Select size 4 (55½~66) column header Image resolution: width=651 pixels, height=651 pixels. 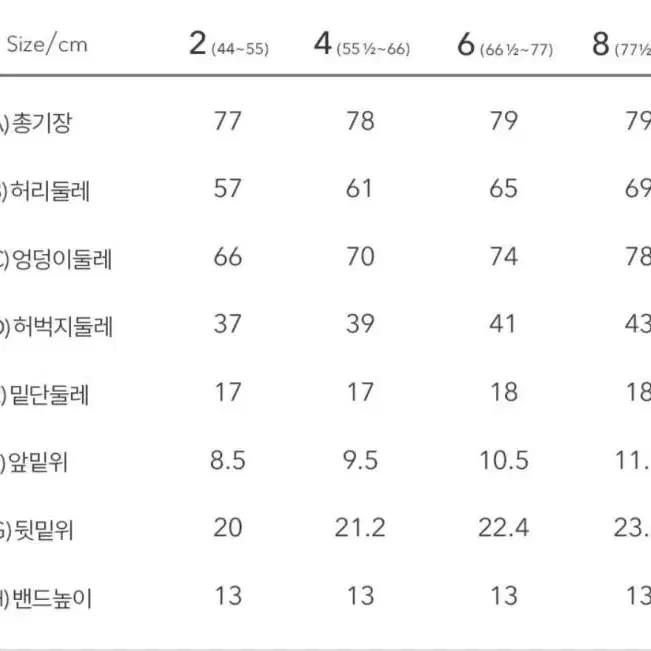click(x=362, y=44)
